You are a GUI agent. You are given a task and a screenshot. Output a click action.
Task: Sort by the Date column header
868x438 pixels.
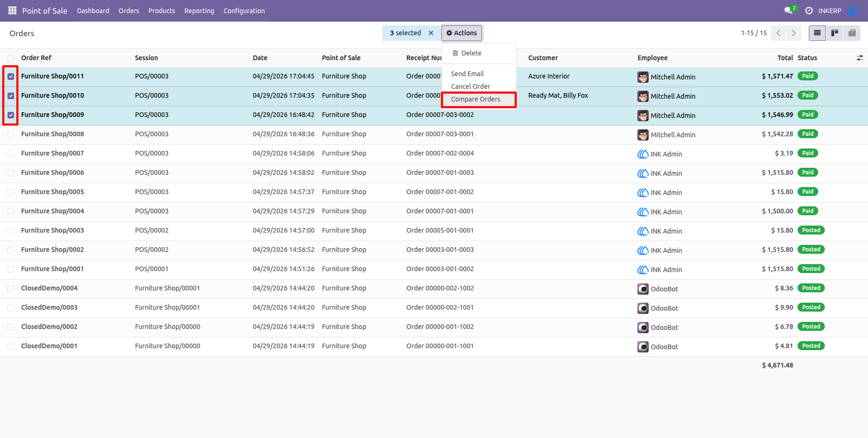(260, 58)
